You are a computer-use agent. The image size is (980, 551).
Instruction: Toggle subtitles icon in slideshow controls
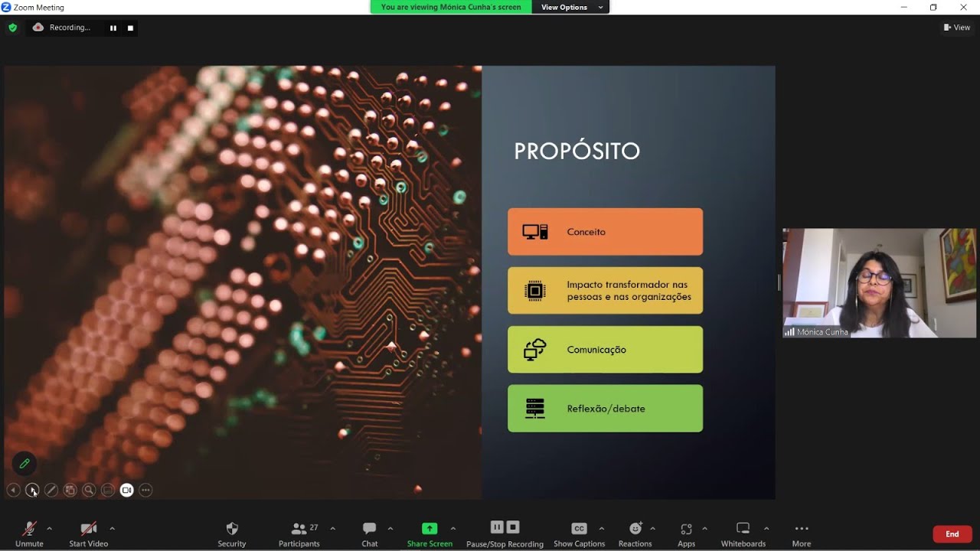tap(108, 490)
